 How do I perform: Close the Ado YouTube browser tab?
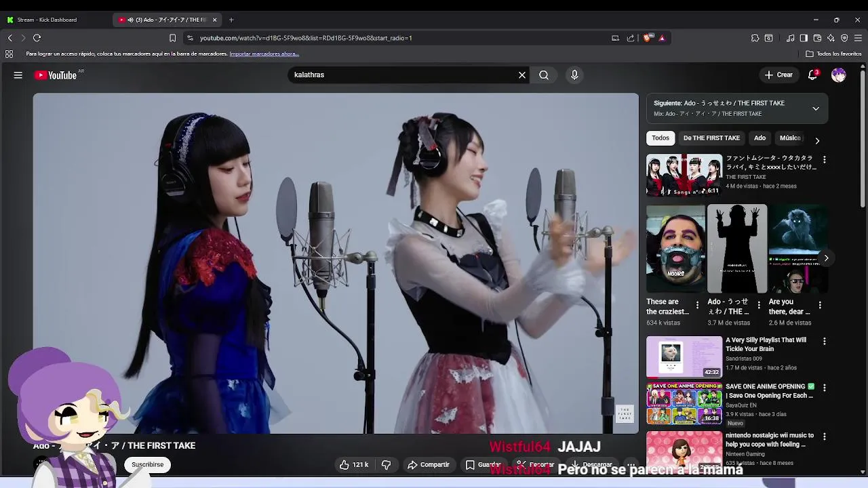215,20
